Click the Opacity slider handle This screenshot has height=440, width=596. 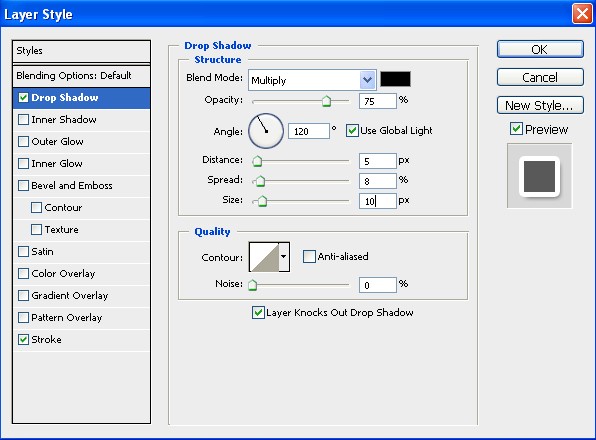326,101
